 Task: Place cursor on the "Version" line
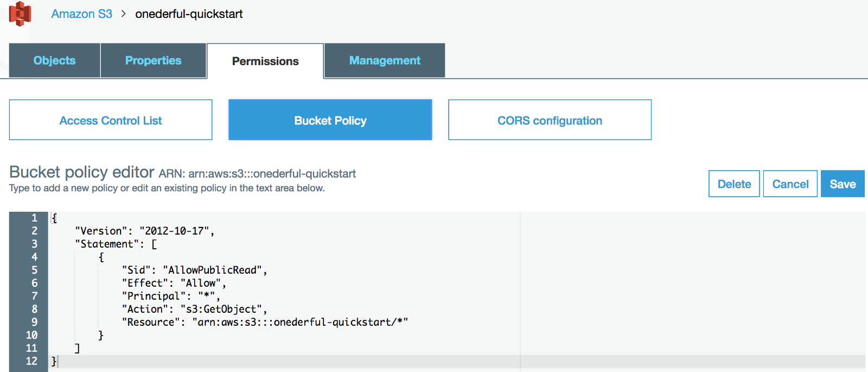144,231
